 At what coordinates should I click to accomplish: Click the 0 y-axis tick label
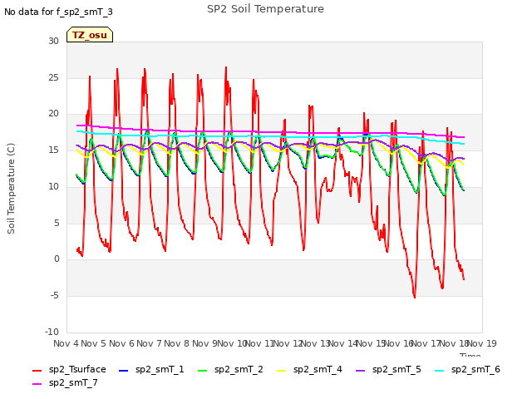[57, 259]
